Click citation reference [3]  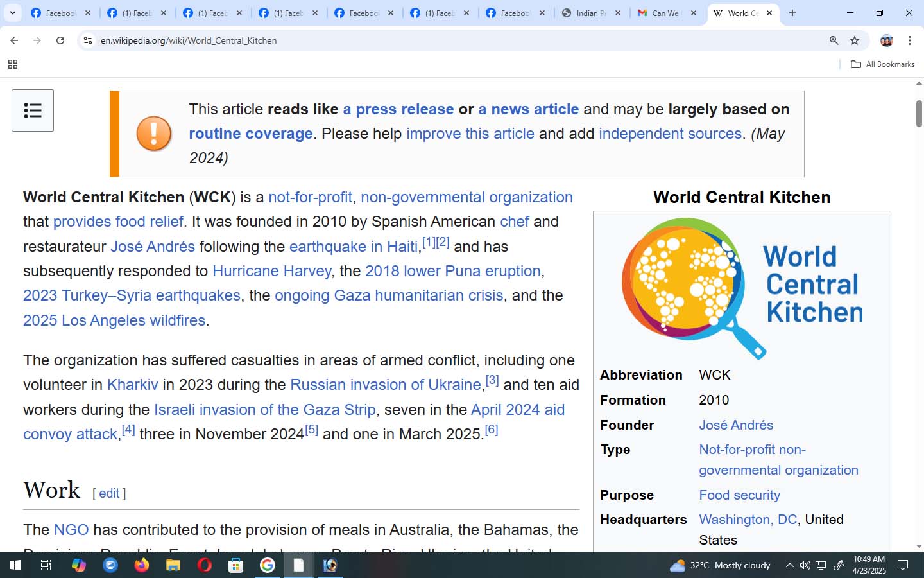[x=492, y=380]
